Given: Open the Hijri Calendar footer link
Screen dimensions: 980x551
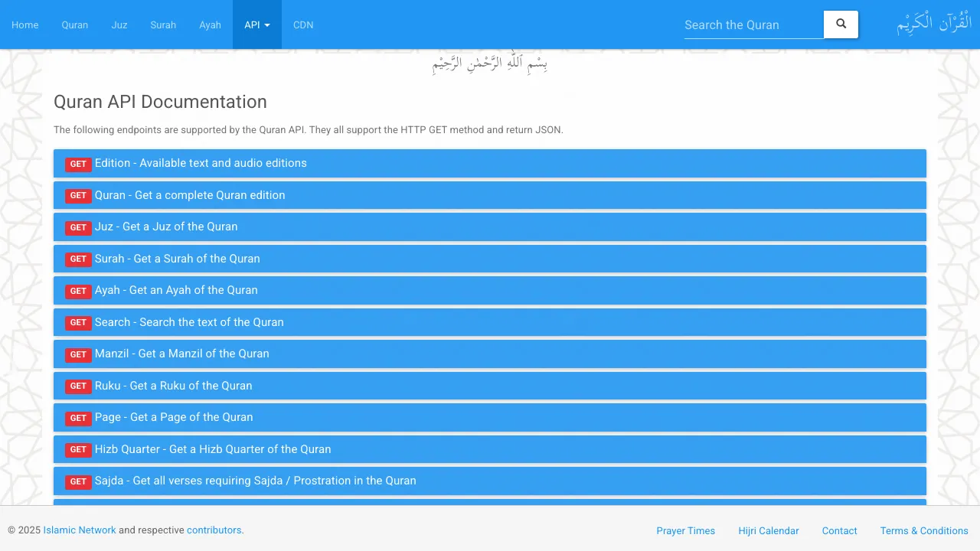Looking at the screenshot, I should coord(769,530).
